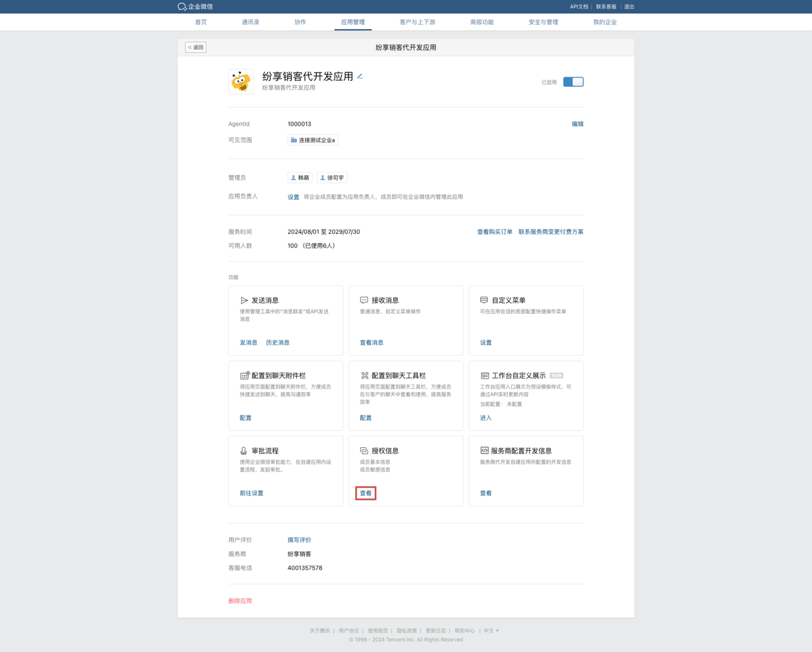This screenshot has width=812, height=652.
Task: Click 历史消息 under 发送消息
Action: [x=277, y=342]
